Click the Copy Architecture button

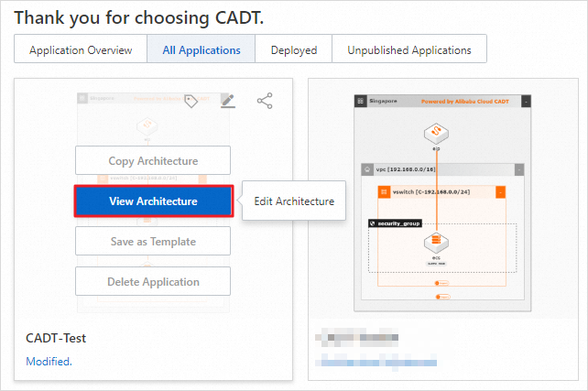tap(153, 161)
